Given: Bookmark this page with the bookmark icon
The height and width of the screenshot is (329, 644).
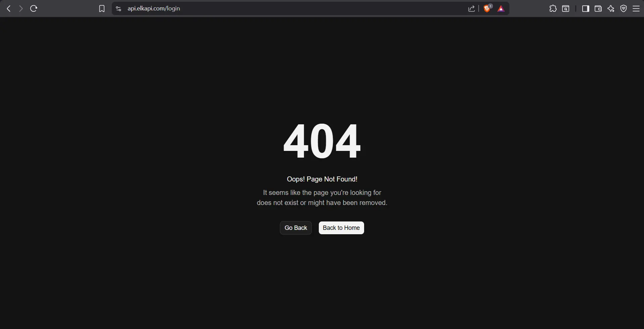Looking at the screenshot, I should coord(102,9).
